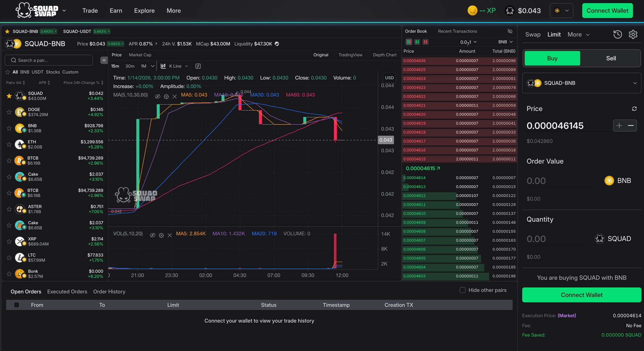This screenshot has width=644, height=351.
Task: Show asks-only order book view
Action: 425,42
